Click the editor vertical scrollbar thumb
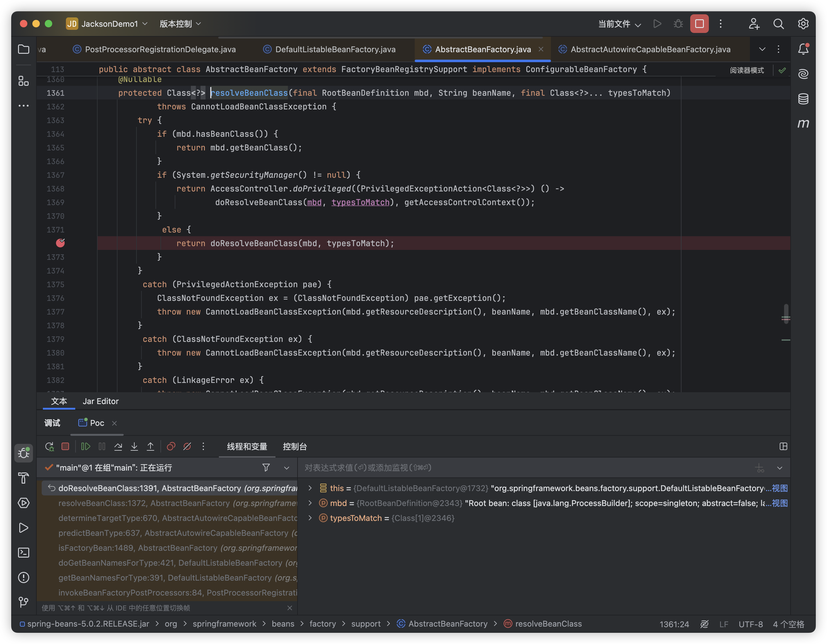This screenshot has width=827, height=644. (786, 314)
